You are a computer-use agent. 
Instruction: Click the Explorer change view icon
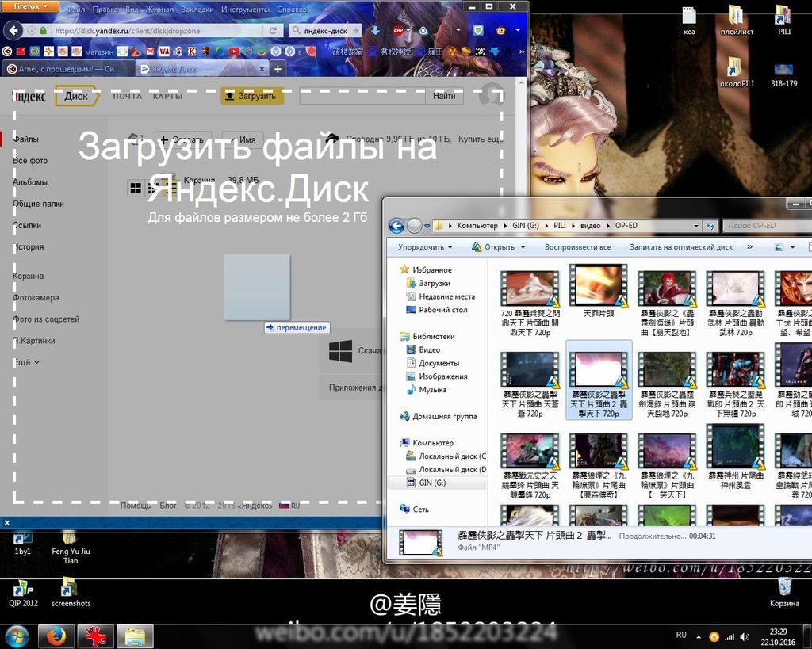pos(779,247)
